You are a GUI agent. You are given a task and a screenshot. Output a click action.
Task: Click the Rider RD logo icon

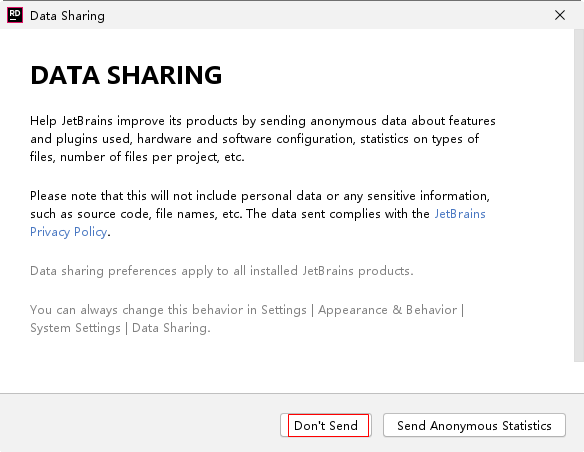(15, 15)
